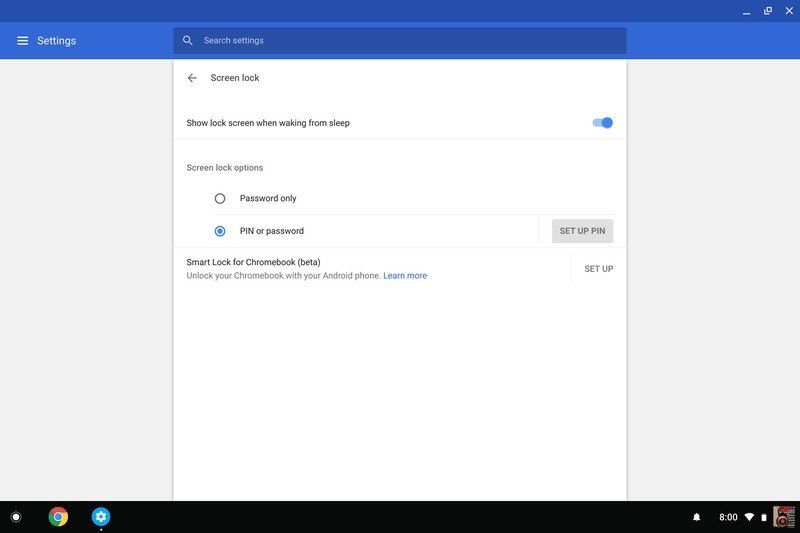The width and height of the screenshot is (800, 533).
Task: Click the Screen lock heading
Action: 235,78
